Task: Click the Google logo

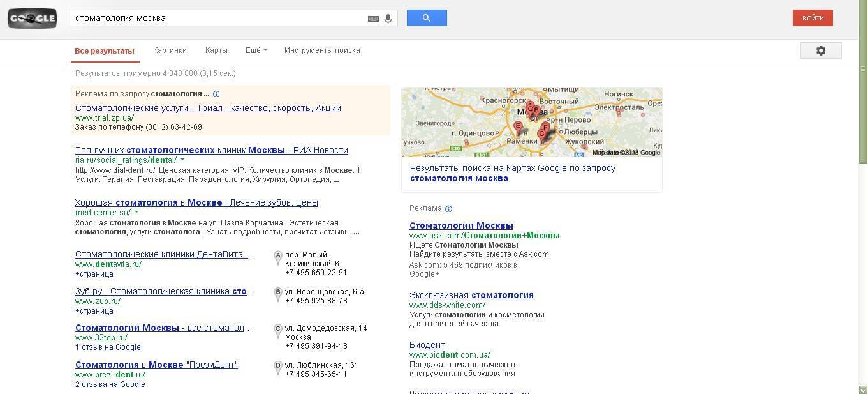Action: point(32,18)
